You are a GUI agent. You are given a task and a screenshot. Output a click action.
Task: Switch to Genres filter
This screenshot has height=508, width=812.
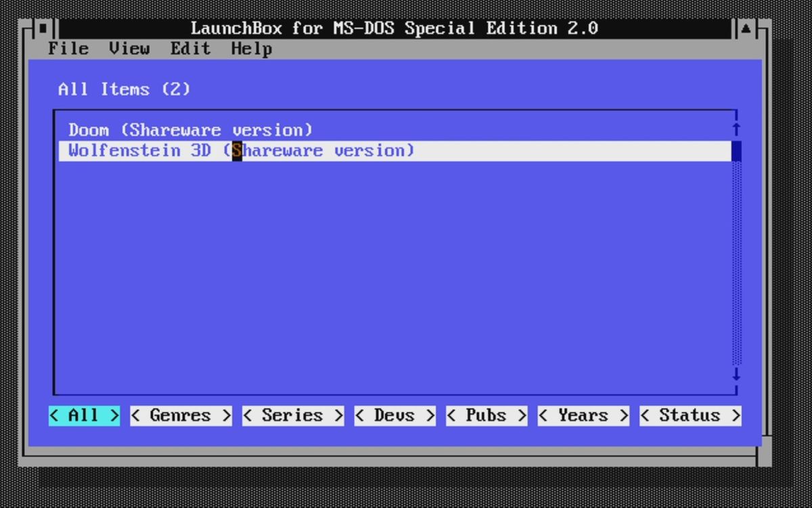(181, 415)
